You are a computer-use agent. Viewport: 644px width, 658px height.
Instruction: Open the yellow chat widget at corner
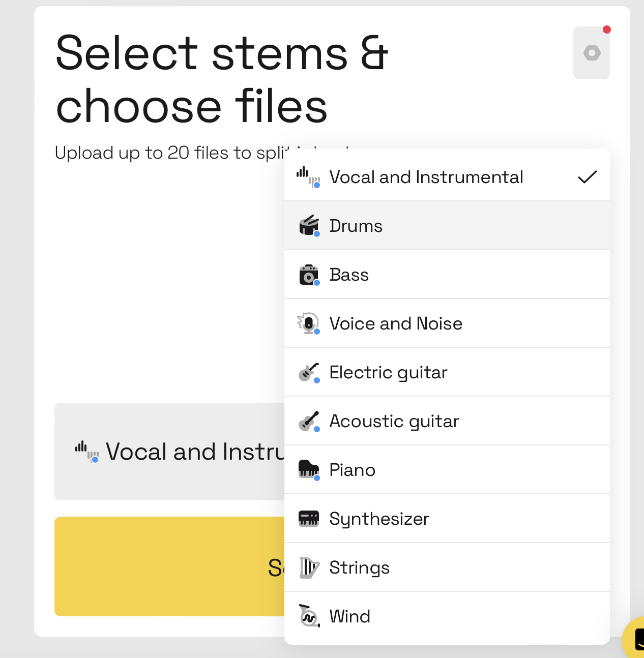coord(634,638)
